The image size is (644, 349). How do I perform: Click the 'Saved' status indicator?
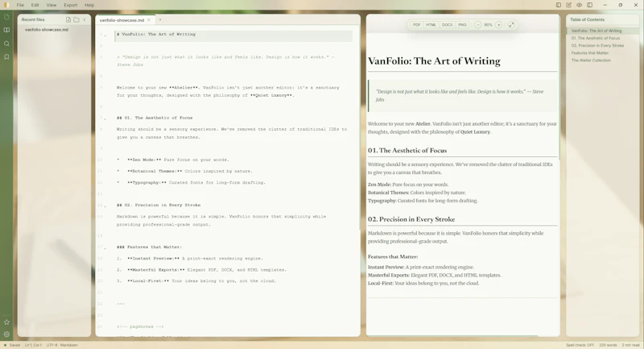coord(12,345)
